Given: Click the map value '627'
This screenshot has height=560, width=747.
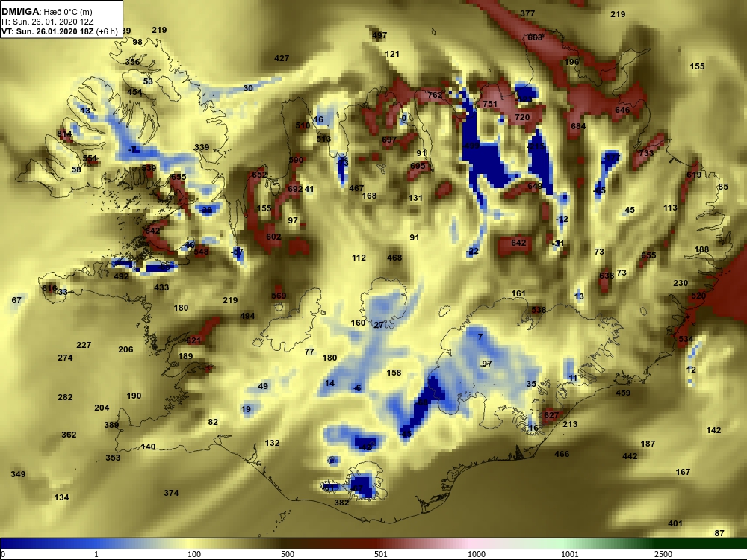Looking at the screenshot, I should (x=551, y=415).
